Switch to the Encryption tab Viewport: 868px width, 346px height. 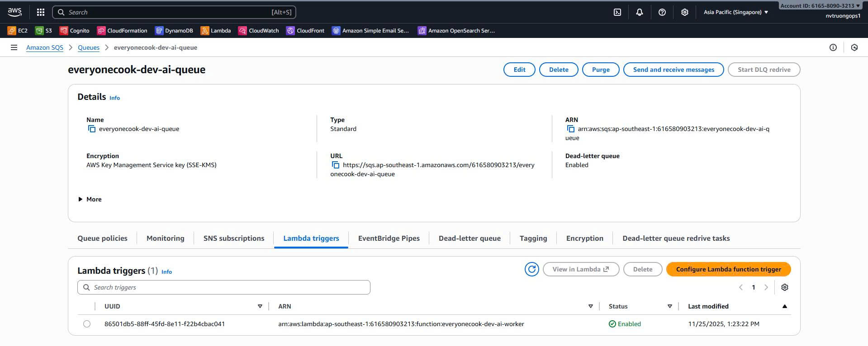coord(585,238)
